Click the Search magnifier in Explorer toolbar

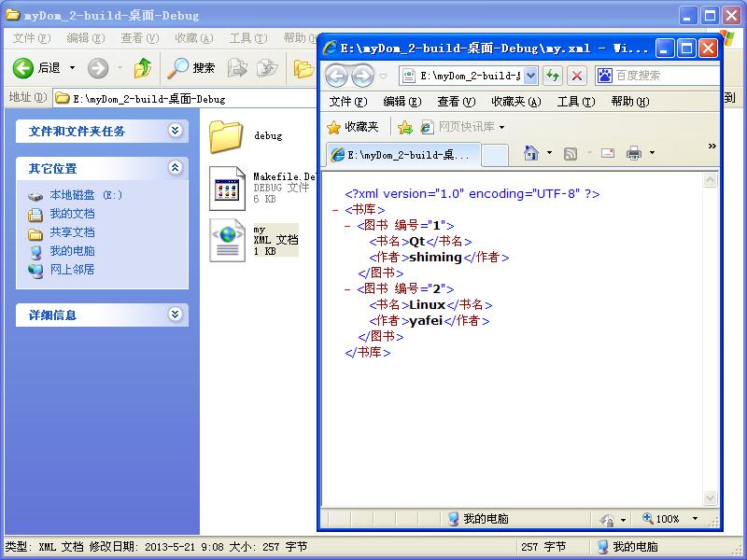pyautogui.click(x=177, y=67)
